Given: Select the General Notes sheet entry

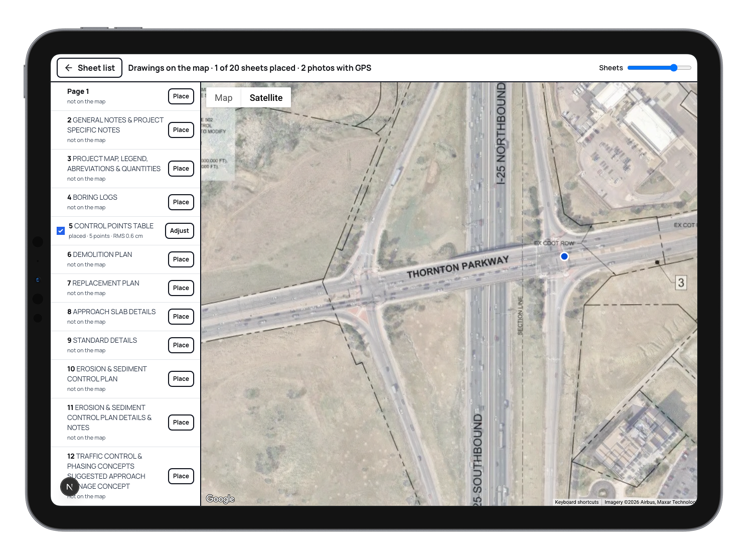Looking at the screenshot, I should click(115, 130).
